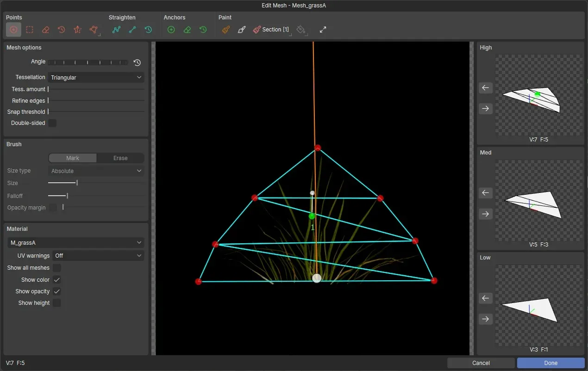588x371 pixels.
Task: Reset the Angle value
Action: 137,62
